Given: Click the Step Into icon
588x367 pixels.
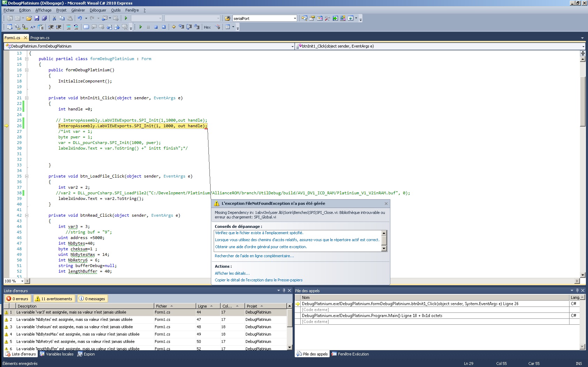Looking at the screenshot, I should pyautogui.click(x=182, y=27).
